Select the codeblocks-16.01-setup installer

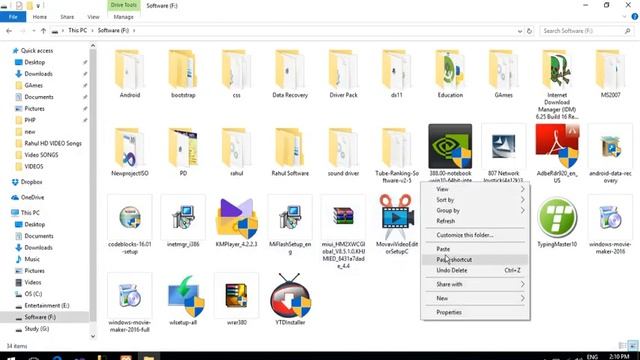point(130,224)
